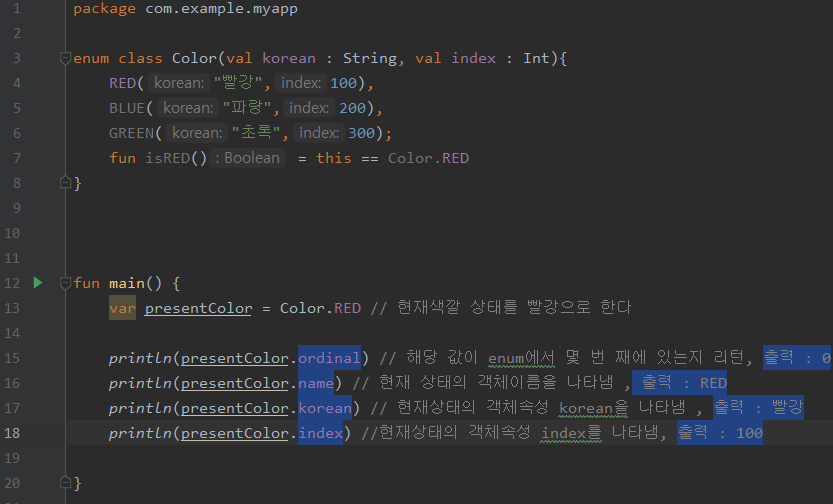
Task: Click line number 13 in gutter
Action: coord(12,308)
